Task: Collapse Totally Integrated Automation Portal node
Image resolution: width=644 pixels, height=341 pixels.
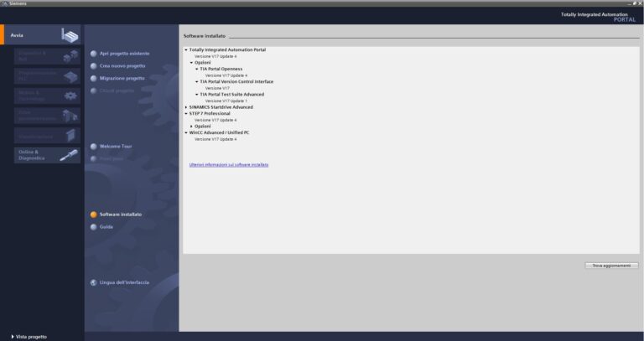Action: pyautogui.click(x=186, y=49)
